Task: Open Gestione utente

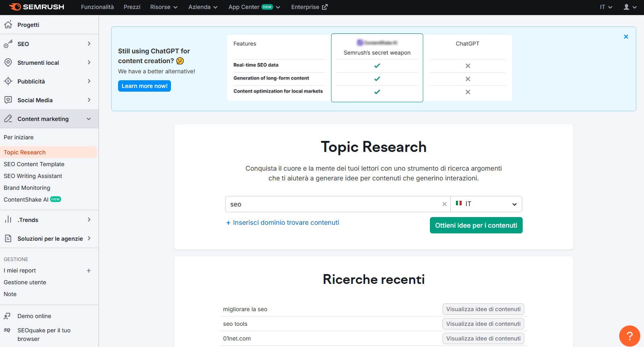Action: 25,282
